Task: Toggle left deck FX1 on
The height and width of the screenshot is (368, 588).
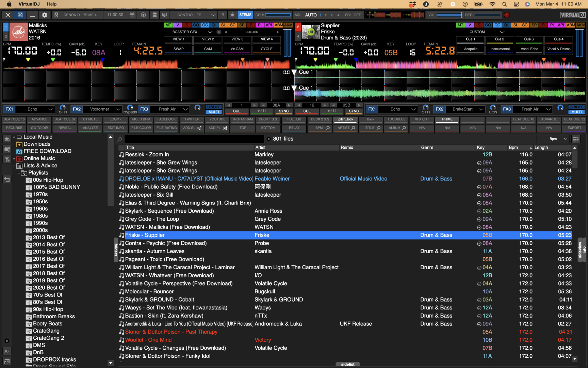Action: (9, 109)
